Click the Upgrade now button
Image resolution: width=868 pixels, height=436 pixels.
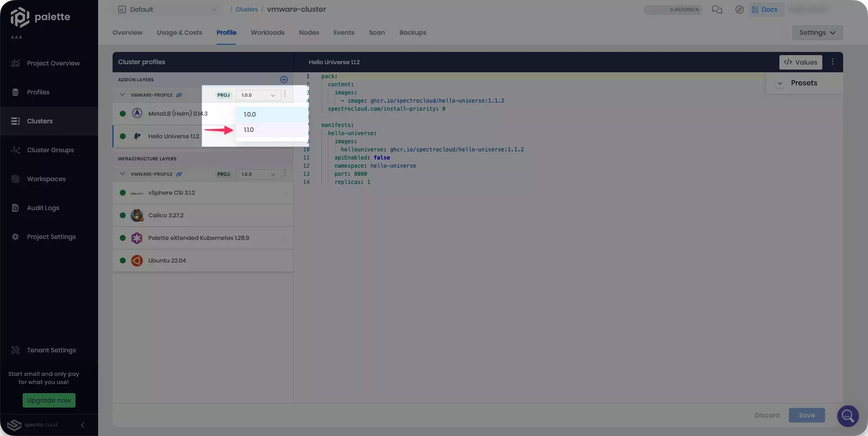click(x=49, y=400)
